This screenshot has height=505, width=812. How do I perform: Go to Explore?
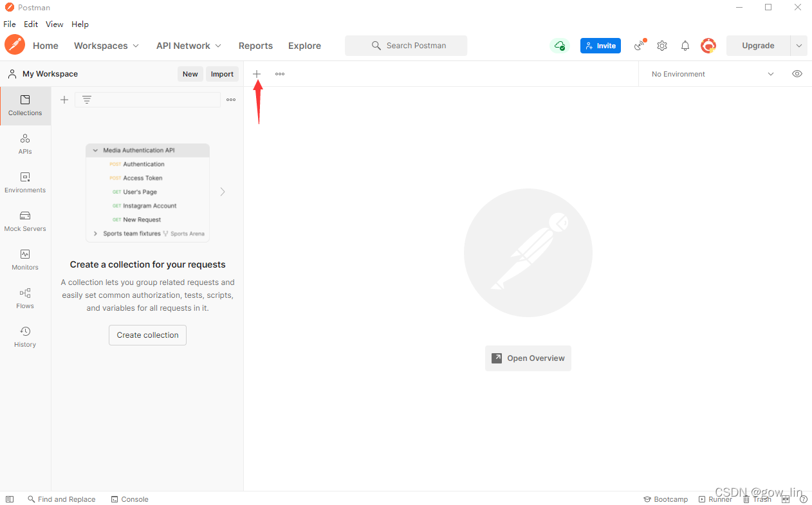(x=304, y=46)
